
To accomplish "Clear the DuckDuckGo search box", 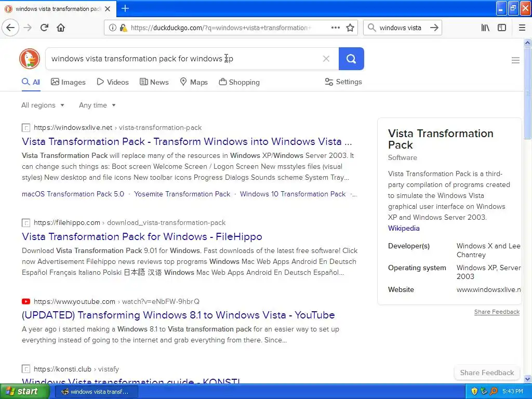I will point(326,59).
